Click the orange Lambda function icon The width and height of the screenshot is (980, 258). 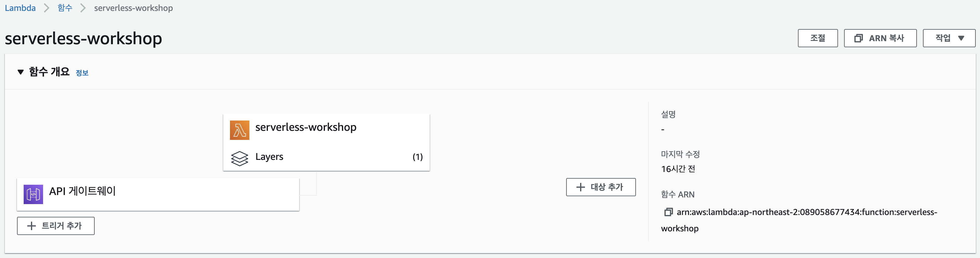pyautogui.click(x=239, y=130)
